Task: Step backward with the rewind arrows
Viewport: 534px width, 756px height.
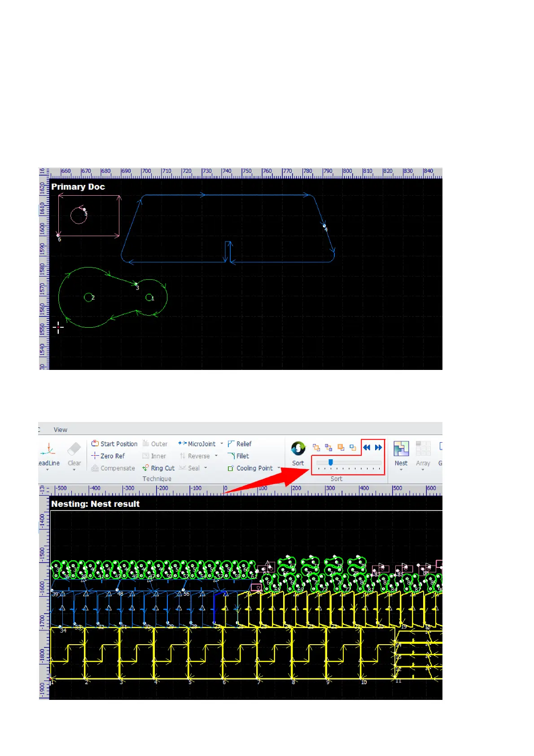Action: [x=367, y=448]
